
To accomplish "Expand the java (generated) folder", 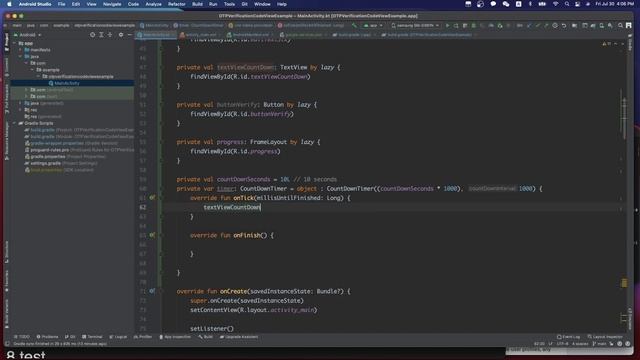I will 21,103.
